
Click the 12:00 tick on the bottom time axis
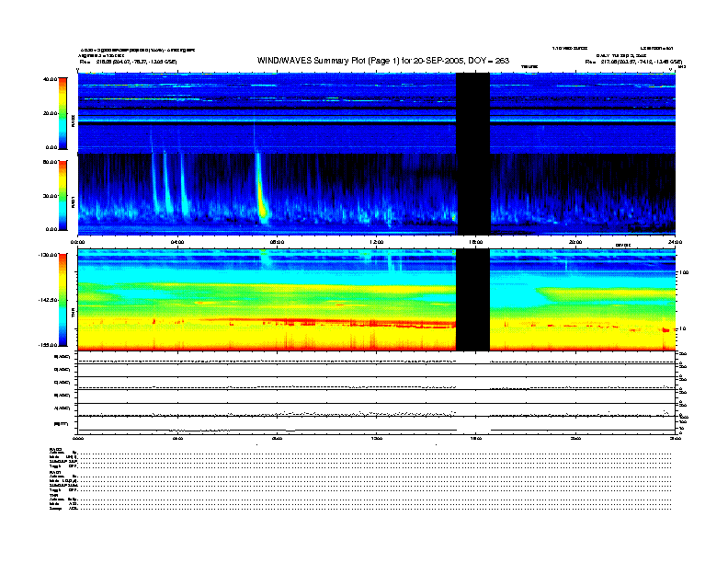pos(377,438)
